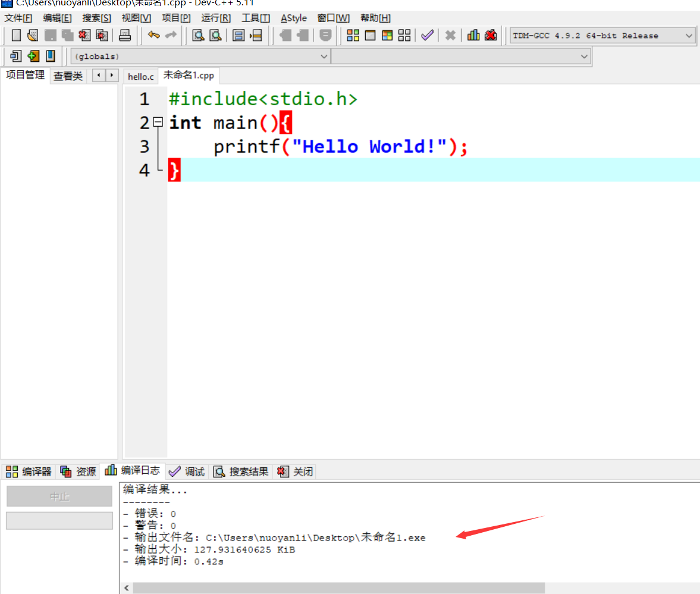Click the right arrow beside side panel tabs
The image size is (700, 594).
pyautogui.click(x=112, y=75)
